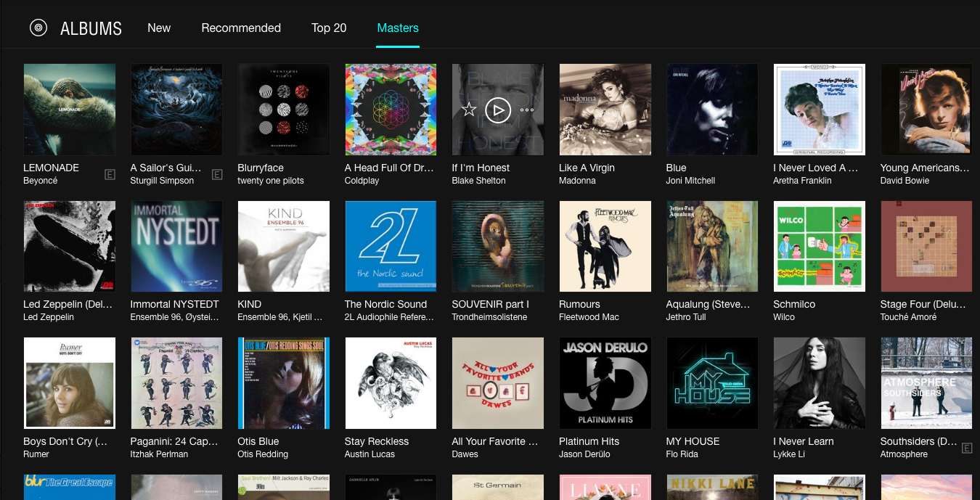The image size is (980, 500).
Task: Go to artist Beyoncé
Action: click(x=41, y=181)
